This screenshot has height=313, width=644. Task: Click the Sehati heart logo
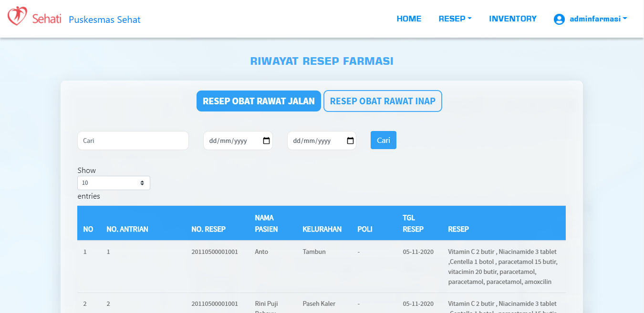(x=17, y=16)
